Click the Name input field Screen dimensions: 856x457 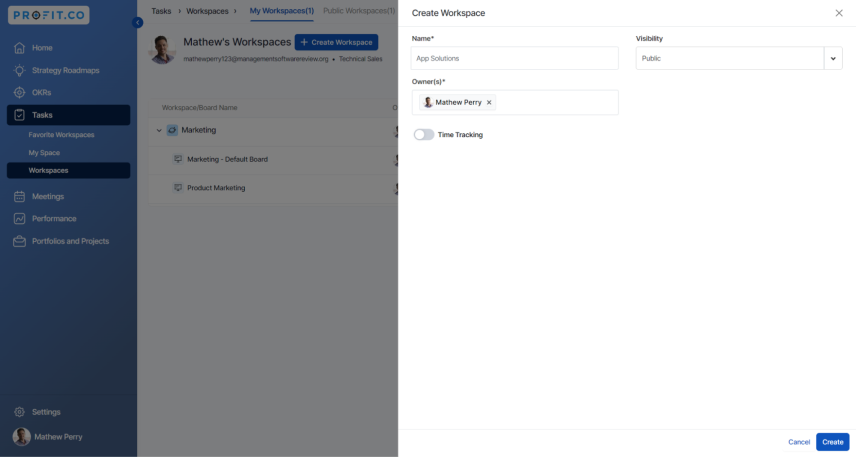tap(515, 58)
